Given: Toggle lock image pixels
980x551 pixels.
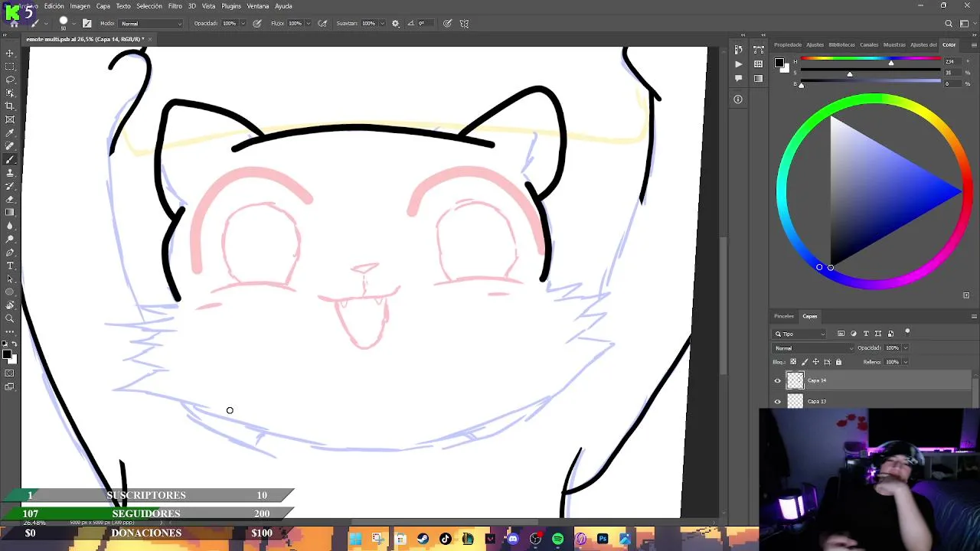Looking at the screenshot, I should pyautogui.click(x=805, y=362).
